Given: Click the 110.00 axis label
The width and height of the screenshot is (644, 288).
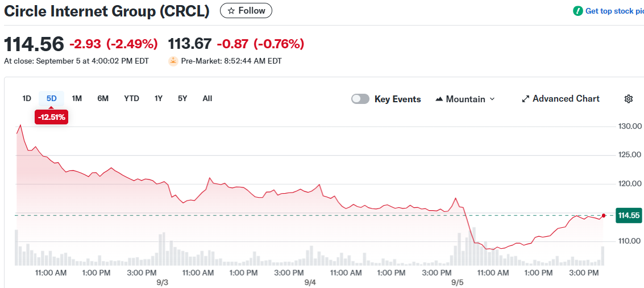Looking at the screenshot, I should click(630, 241).
